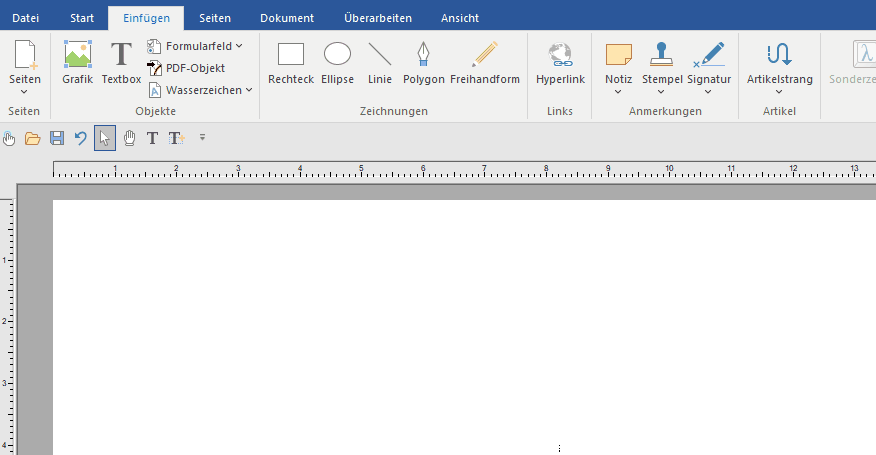Open the Datei menu tab
The width and height of the screenshot is (876, 455).
click(26, 18)
